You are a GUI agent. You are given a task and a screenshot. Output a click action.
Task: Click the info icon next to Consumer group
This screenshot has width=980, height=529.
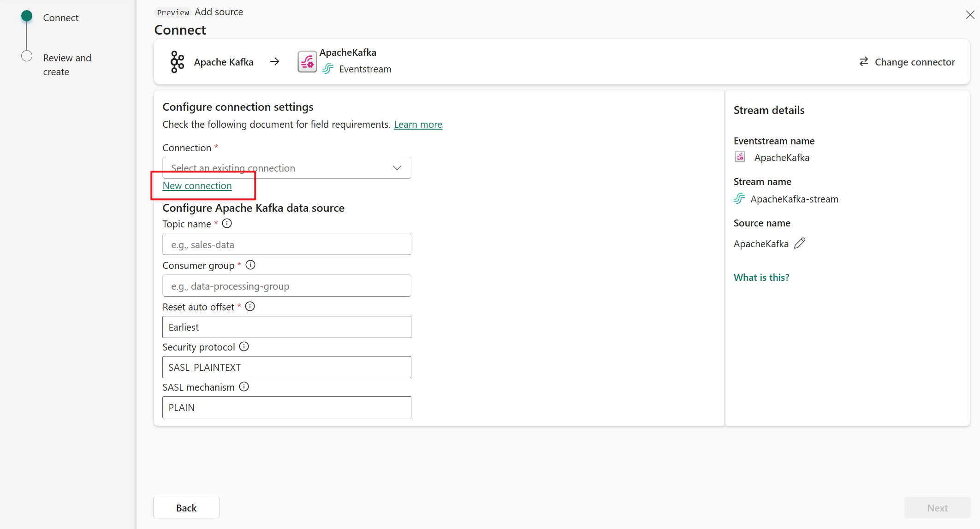point(250,265)
